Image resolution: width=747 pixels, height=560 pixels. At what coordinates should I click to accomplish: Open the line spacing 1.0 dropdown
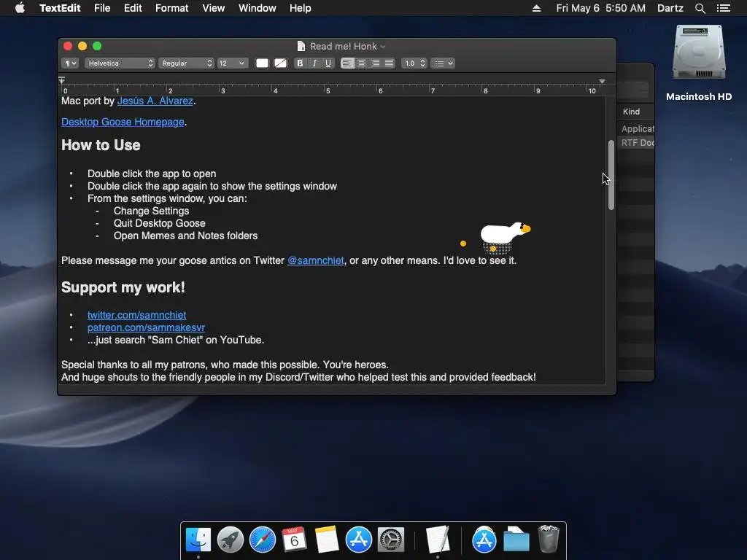(x=414, y=63)
